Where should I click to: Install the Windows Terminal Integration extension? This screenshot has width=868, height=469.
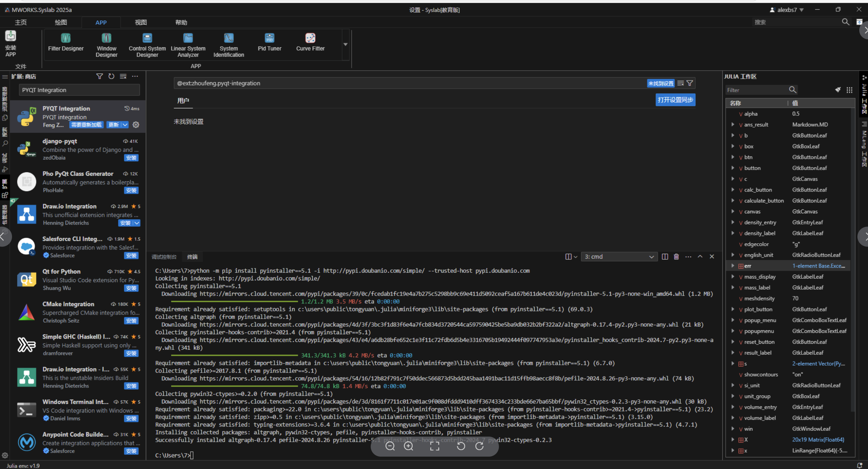[131, 418]
